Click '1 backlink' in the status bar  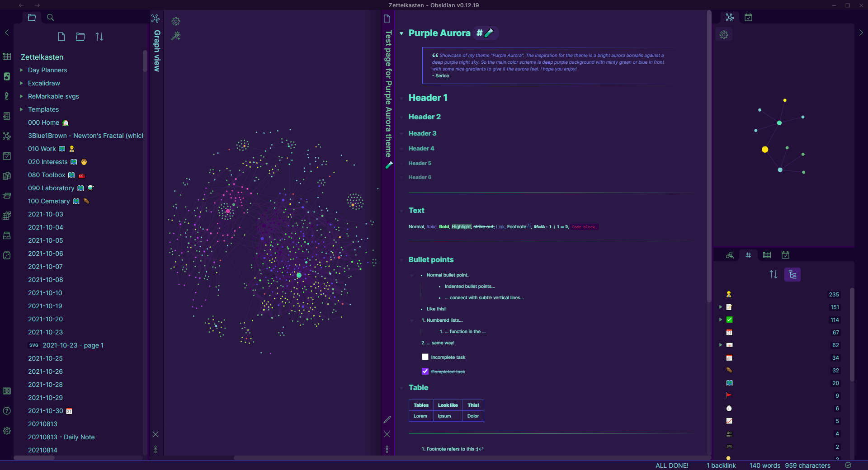[x=721, y=465]
